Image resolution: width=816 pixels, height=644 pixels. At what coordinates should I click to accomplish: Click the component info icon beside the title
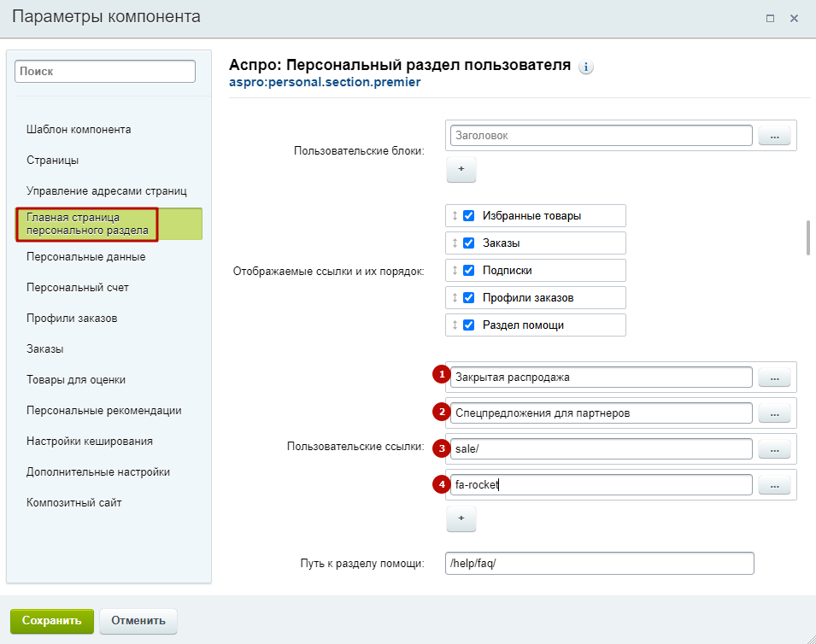pyautogui.click(x=586, y=67)
